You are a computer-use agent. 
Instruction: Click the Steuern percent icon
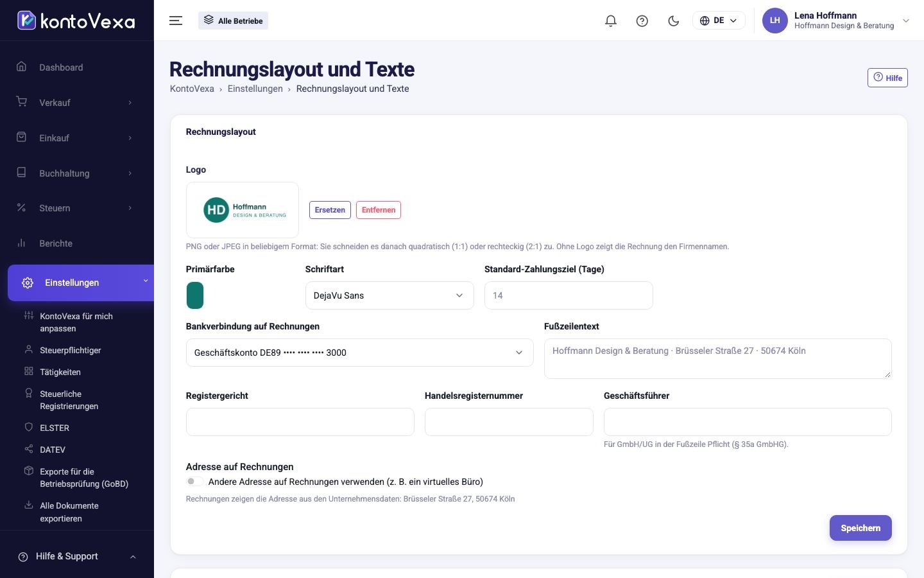[21, 207]
